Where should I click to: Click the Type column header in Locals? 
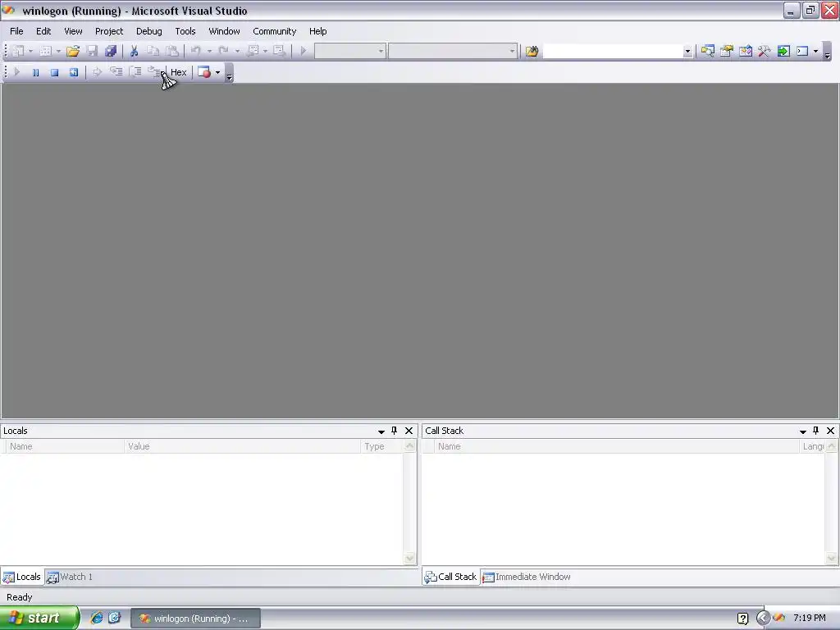[382, 446]
